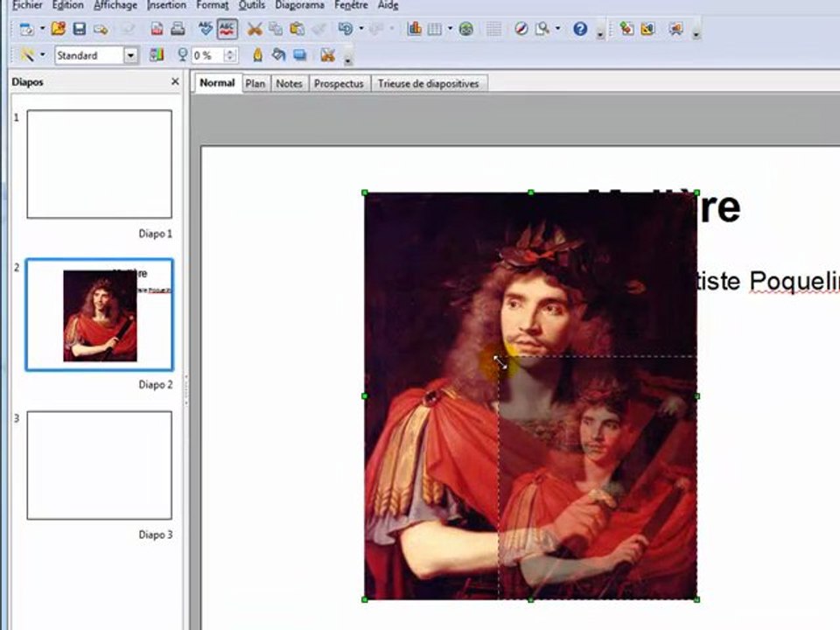Image resolution: width=840 pixels, height=630 pixels.
Task: Save the presentation with the floppy icon
Action: click(x=80, y=29)
